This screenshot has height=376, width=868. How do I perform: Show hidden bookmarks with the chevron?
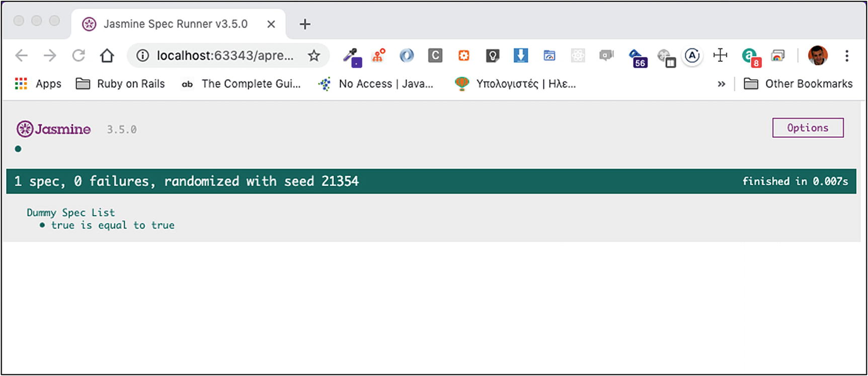(722, 84)
